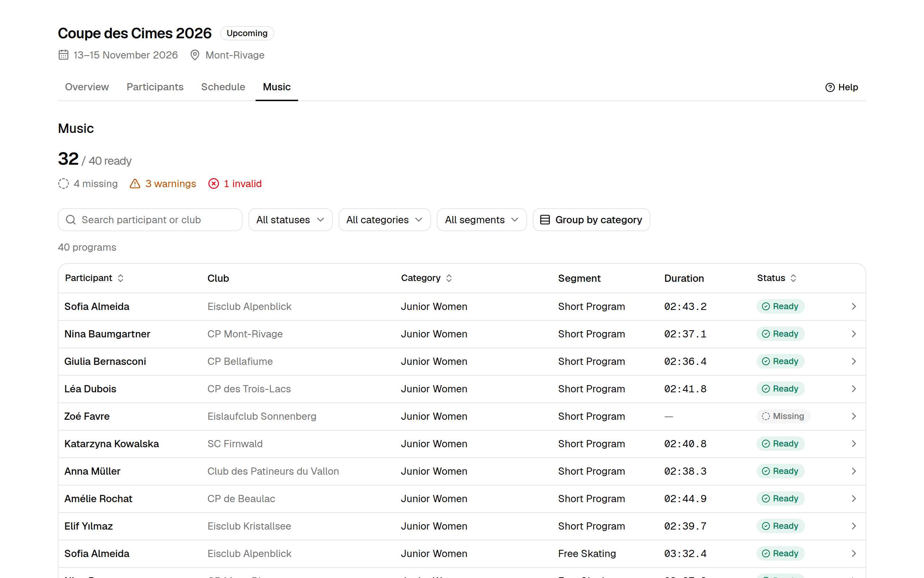Image resolution: width=924 pixels, height=578 pixels.
Task: Switch to the Overview tab
Action: click(x=87, y=87)
